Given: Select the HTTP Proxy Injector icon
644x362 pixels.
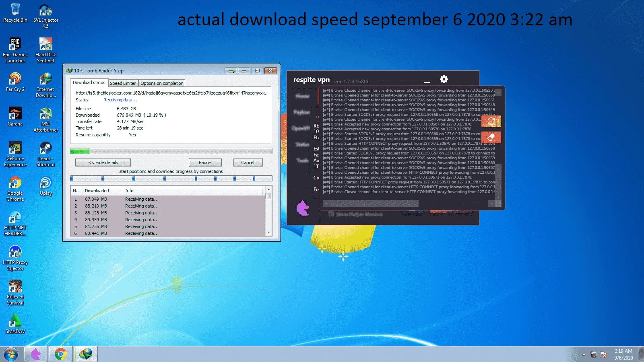Looking at the screenshot, I should pyautogui.click(x=15, y=258).
